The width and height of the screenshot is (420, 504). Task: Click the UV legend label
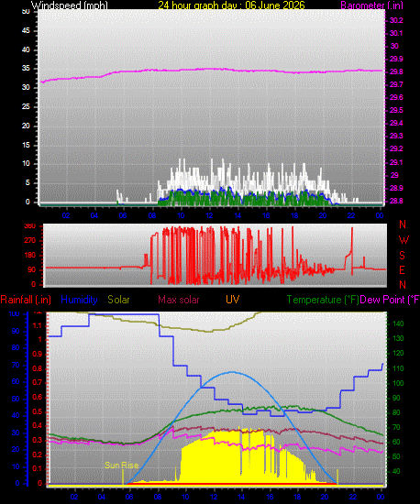(x=233, y=300)
